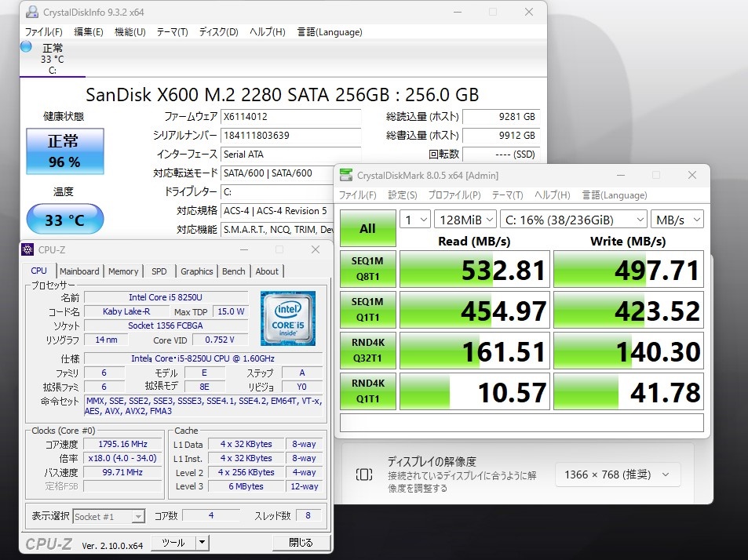Open the test count dropdown showing 1
This screenshot has width=748, height=560.
pos(415,220)
